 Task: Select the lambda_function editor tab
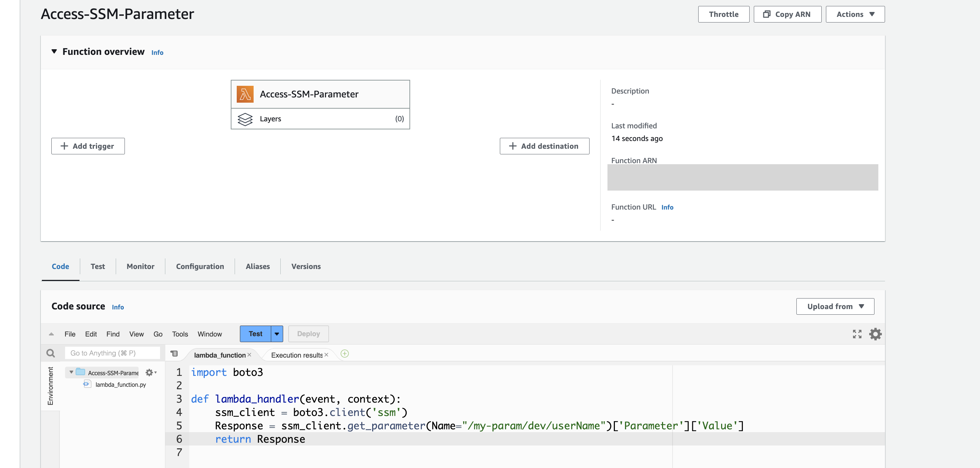point(219,355)
